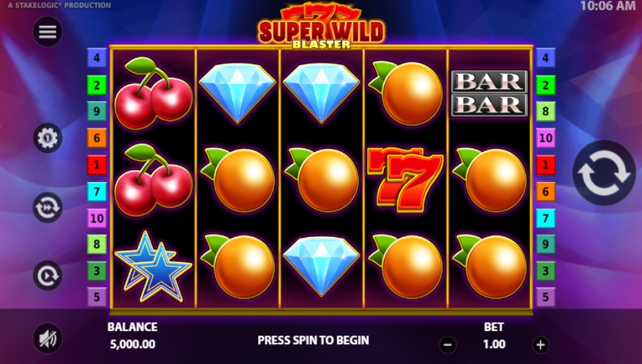Viewport: 642px width, 364px height.
Task: Select left payline 4 marker
Action: pos(97,58)
